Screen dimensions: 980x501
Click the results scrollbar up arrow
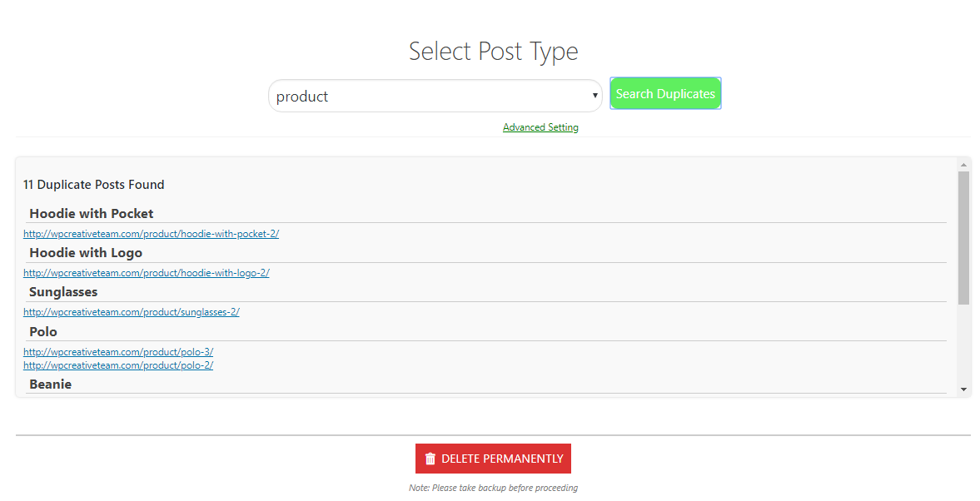963,165
